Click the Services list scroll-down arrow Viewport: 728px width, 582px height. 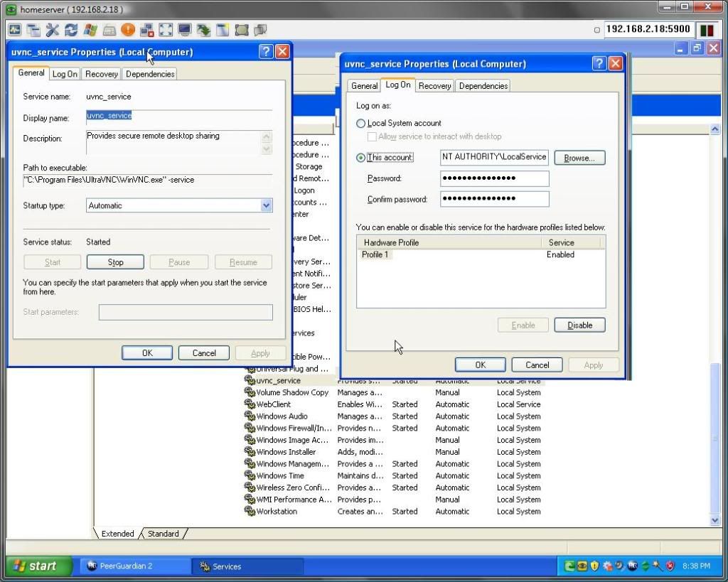(715, 520)
